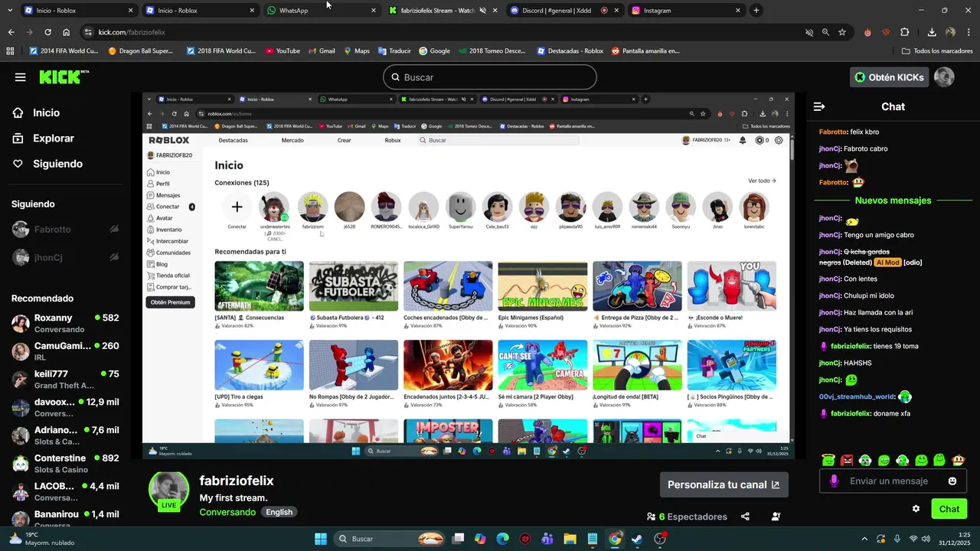Screen dimensions: 980x551
Task: Toggle microphone icon in system tray
Action: tap(897, 539)
